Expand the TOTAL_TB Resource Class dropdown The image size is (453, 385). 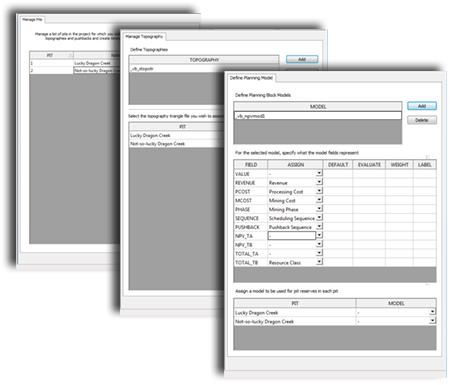[319, 262]
